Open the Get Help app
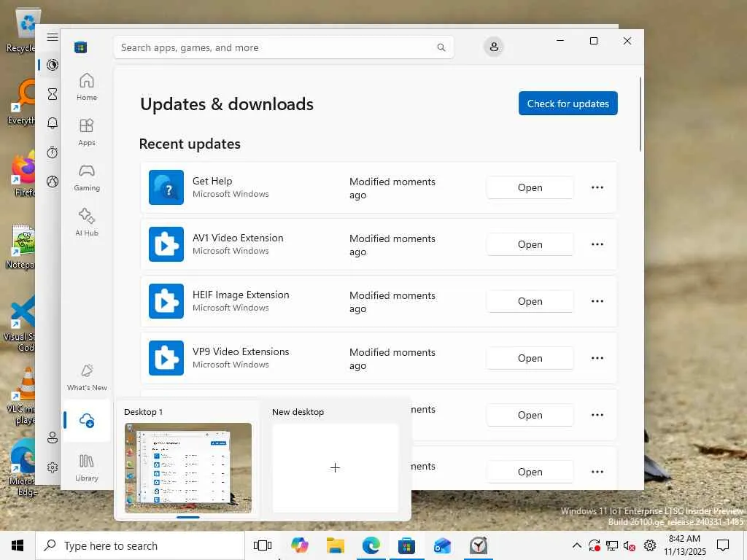This screenshot has height=560, width=747. pos(530,187)
